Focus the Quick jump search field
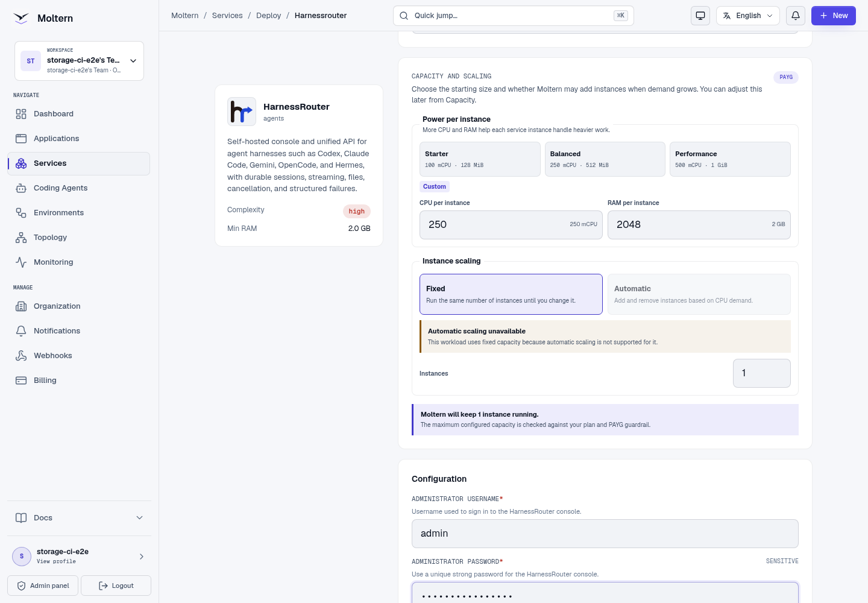 coord(514,16)
